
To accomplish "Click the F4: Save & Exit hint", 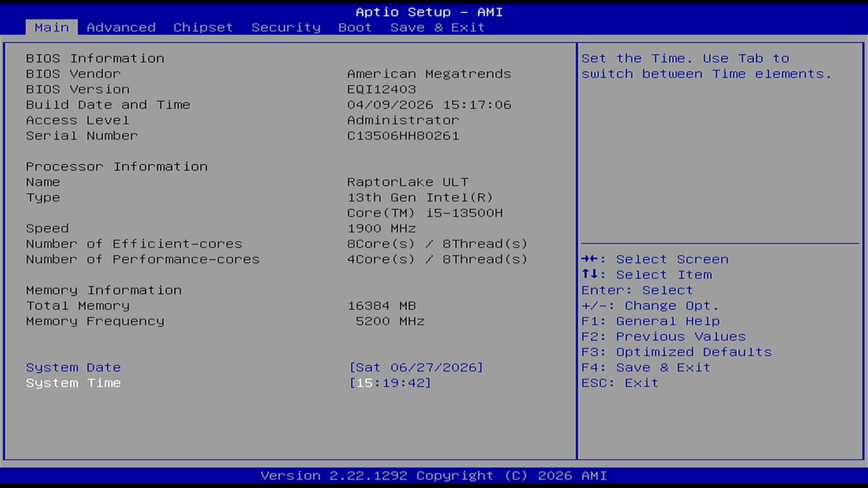I will (646, 367).
